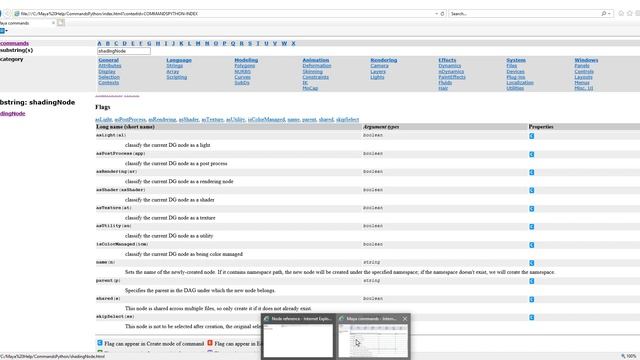
Task: Click the Create-mode icon in the asUtility row
Action: point(531,227)
